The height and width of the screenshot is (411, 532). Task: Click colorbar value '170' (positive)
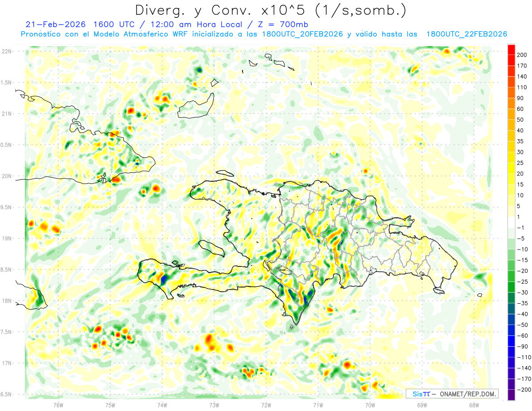(x=523, y=66)
